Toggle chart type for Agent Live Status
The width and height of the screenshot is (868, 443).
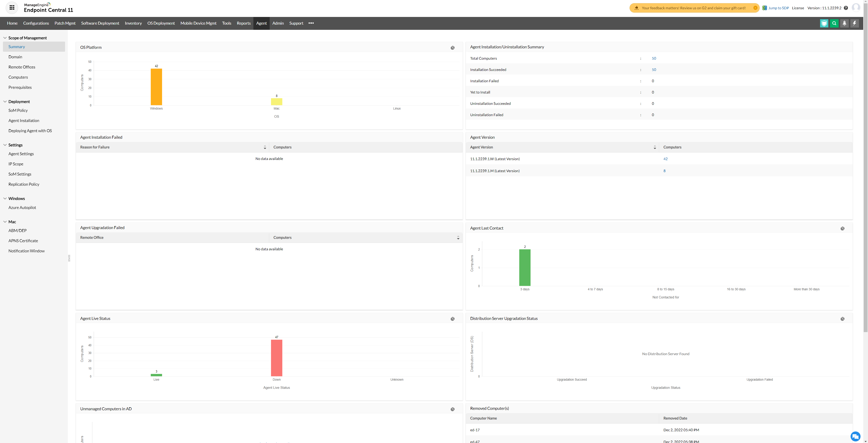[453, 319]
